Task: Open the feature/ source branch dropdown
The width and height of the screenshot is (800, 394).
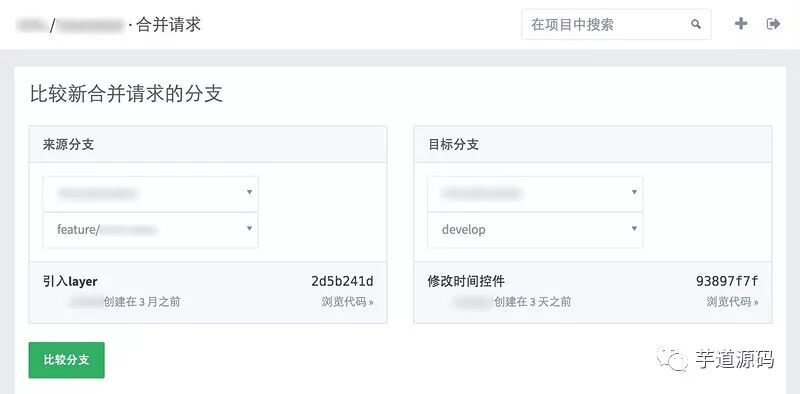Action: tap(151, 230)
